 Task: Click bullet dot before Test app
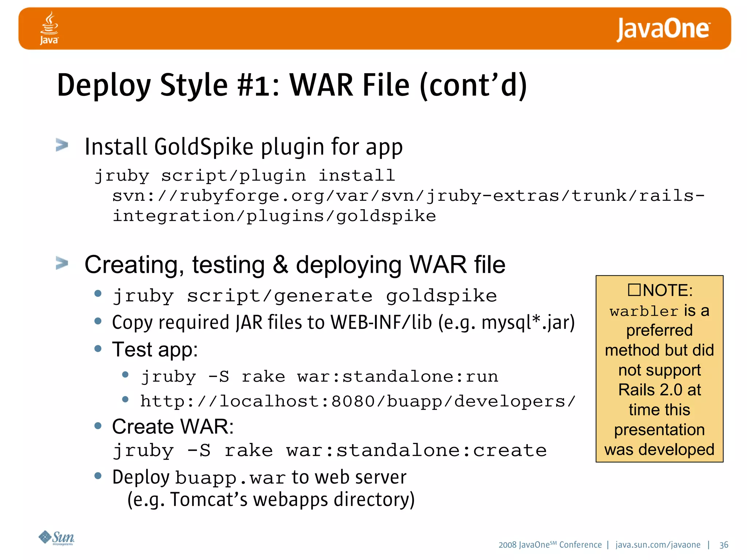tap(98, 349)
